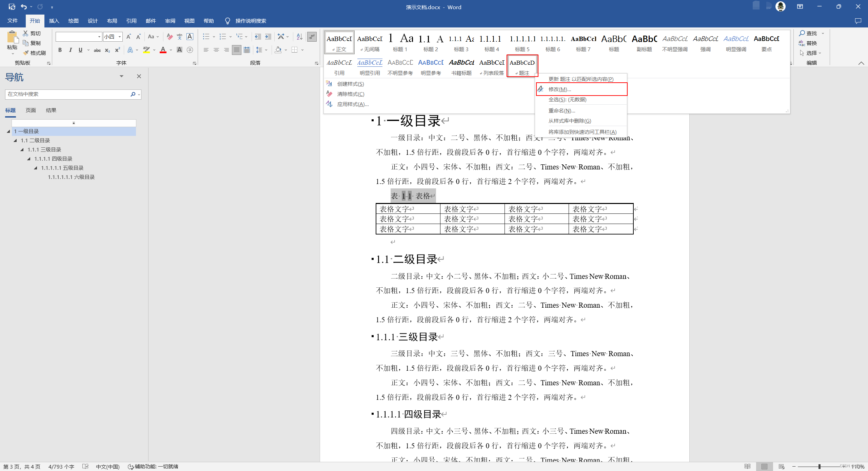The height and width of the screenshot is (471, 868).
Task: Click the Cut scissors icon
Action: (x=25, y=33)
